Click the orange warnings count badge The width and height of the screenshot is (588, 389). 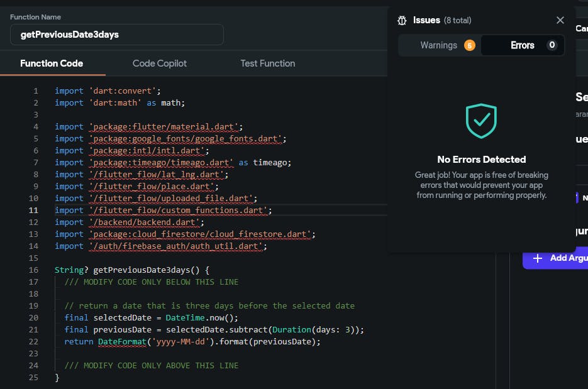[x=469, y=45]
